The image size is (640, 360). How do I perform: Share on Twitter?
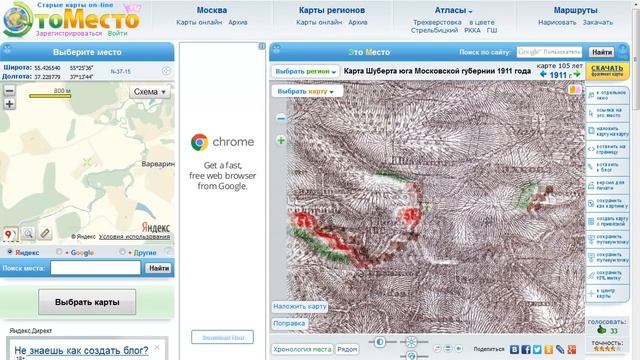click(x=537, y=349)
